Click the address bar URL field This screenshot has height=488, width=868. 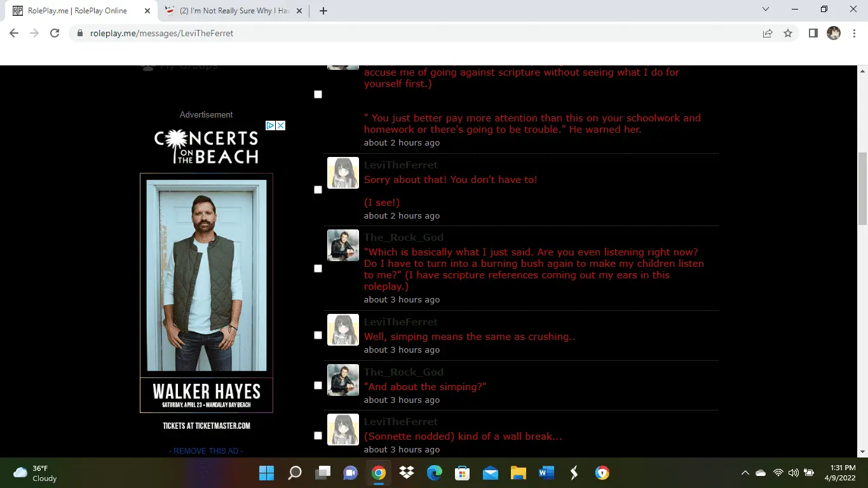coord(413,33)
